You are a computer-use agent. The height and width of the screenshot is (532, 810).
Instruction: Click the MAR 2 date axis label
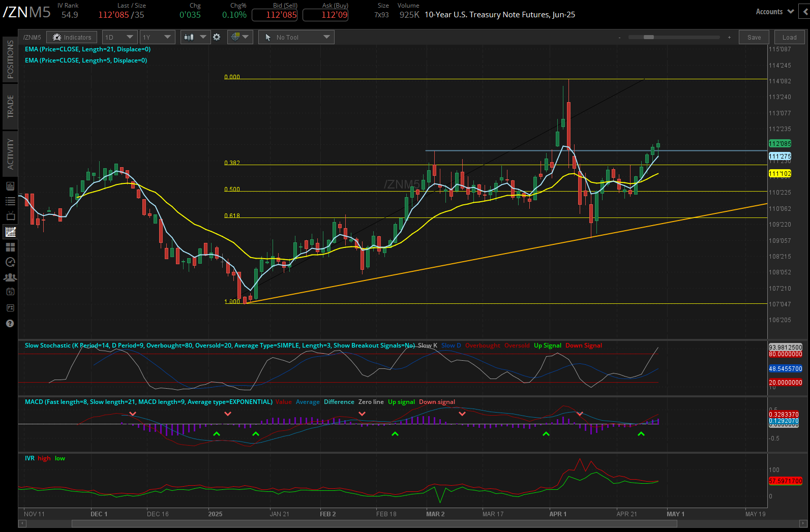tap(435, 514)
